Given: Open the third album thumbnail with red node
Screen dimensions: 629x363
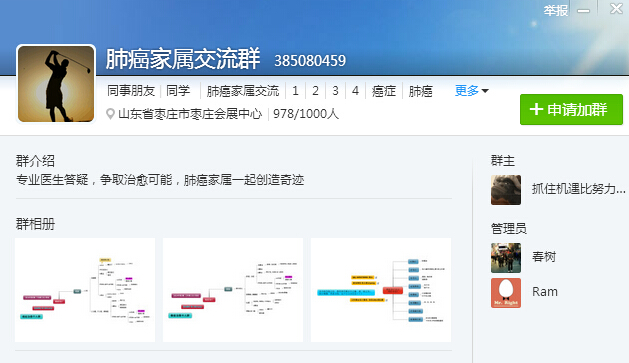Looking at the screenshot, I should pyautogui.click(x=381, y=290).
